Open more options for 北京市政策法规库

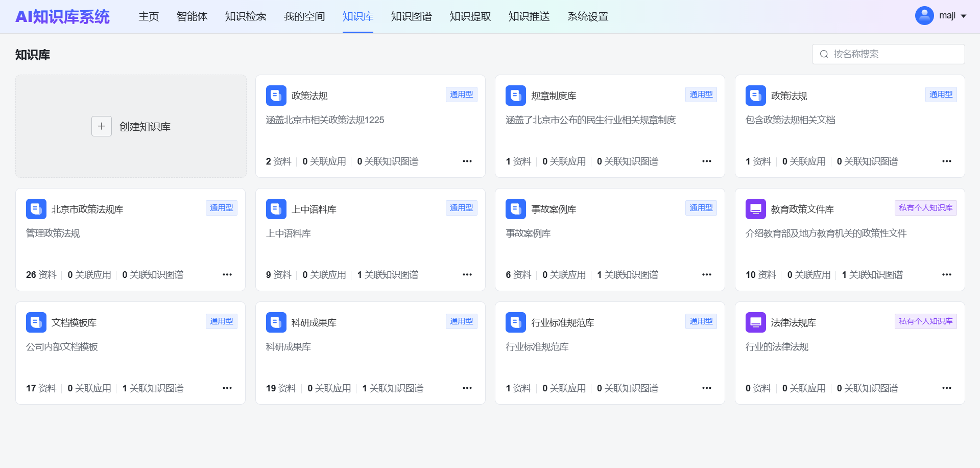[227, 275]
